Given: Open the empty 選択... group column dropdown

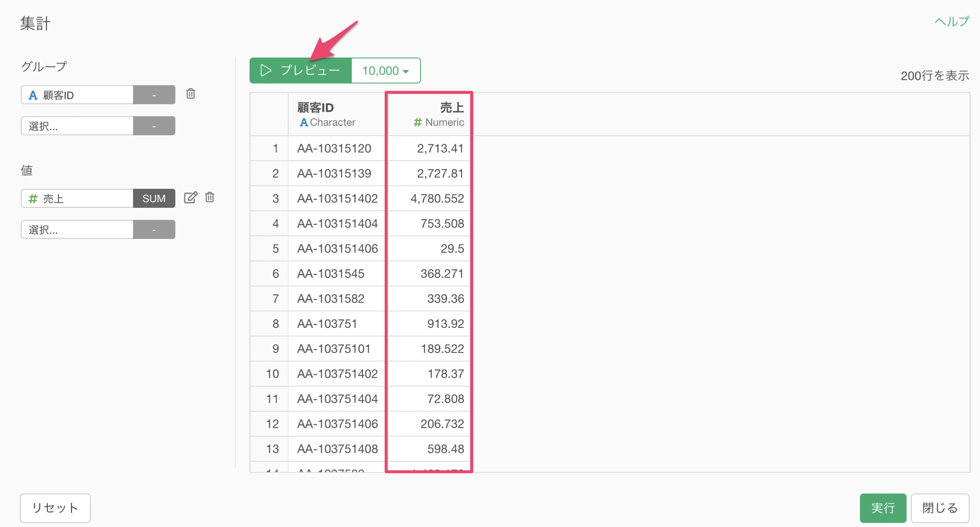Looking at the screenshot, I should (77, 126).
